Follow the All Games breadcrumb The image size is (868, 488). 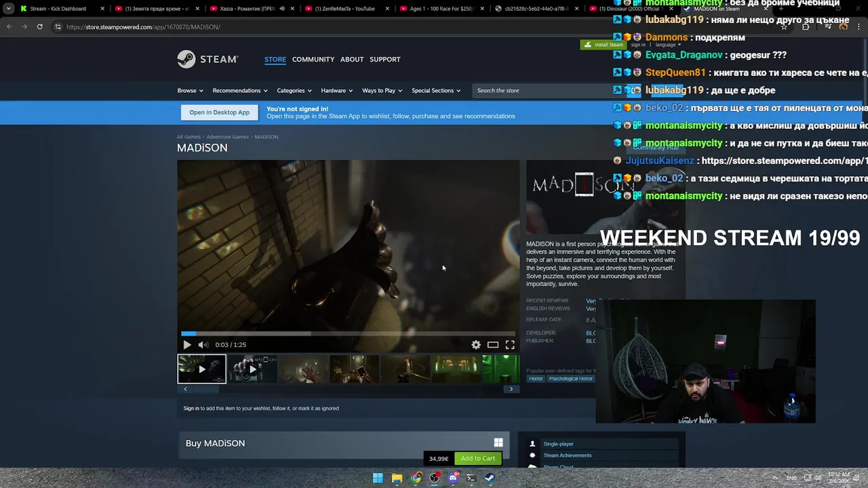click(x=189, y=137)
